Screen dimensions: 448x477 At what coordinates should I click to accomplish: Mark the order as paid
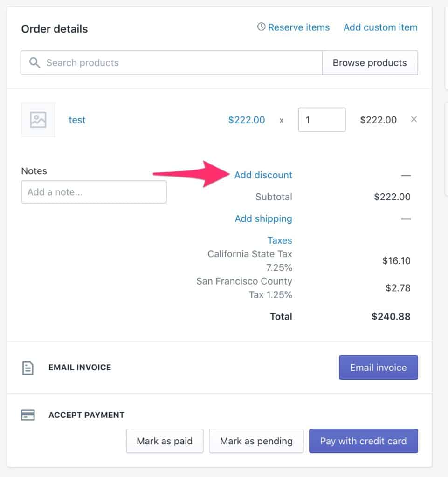tap(165, 441)
